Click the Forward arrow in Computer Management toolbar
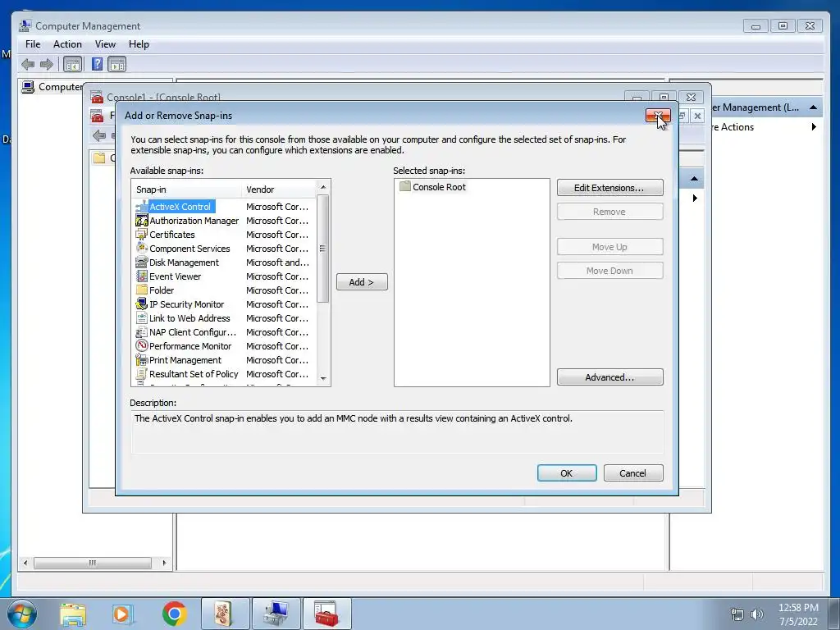 point(47,65)
